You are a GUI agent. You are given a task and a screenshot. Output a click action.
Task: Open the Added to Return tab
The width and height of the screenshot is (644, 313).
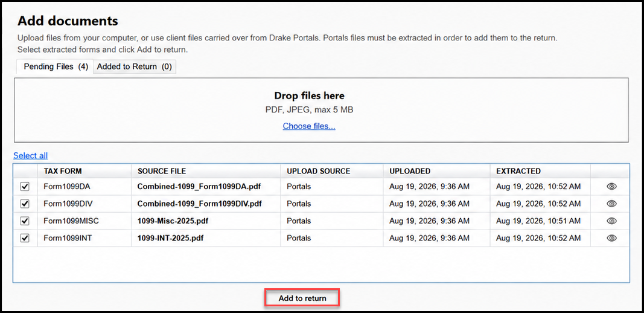click(x=135, y=66)
